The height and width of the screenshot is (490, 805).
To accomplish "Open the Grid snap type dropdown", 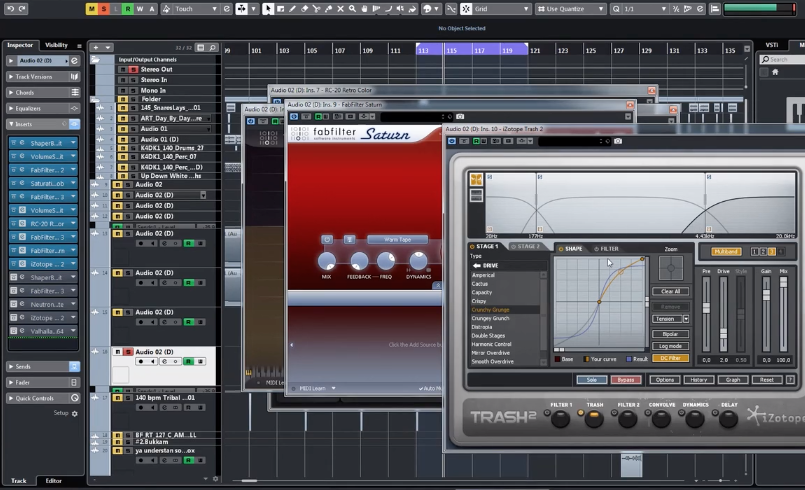I will 526,9.
